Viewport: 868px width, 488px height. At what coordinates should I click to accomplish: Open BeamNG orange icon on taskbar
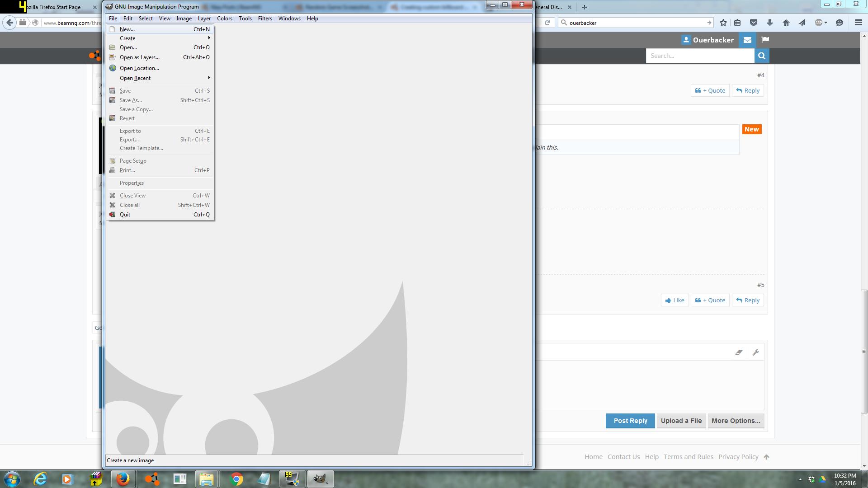tap(152, 479)
